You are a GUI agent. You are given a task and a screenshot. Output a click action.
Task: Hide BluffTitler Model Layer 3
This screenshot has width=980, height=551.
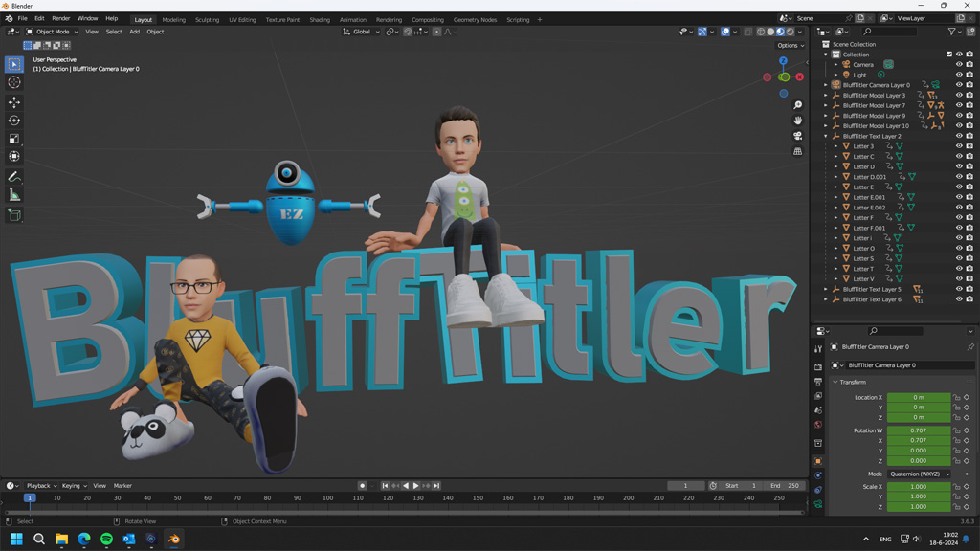[959, 95]
